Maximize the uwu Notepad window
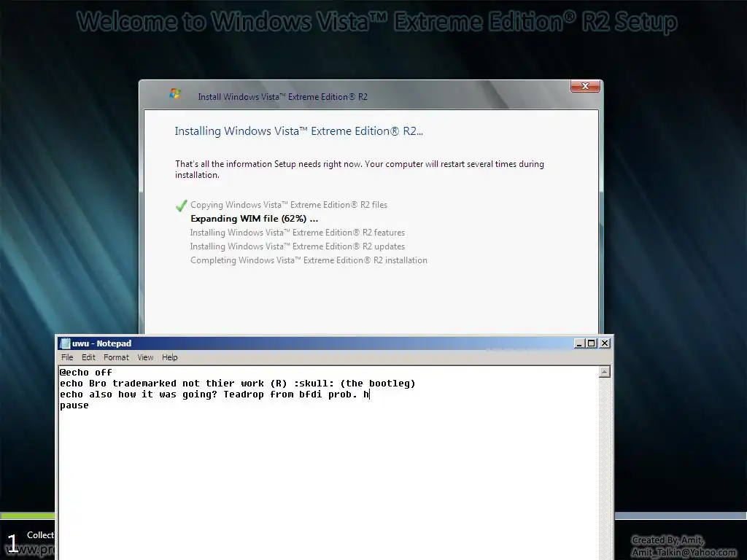This screenshot has height=560, width=747. click(591, 343)
